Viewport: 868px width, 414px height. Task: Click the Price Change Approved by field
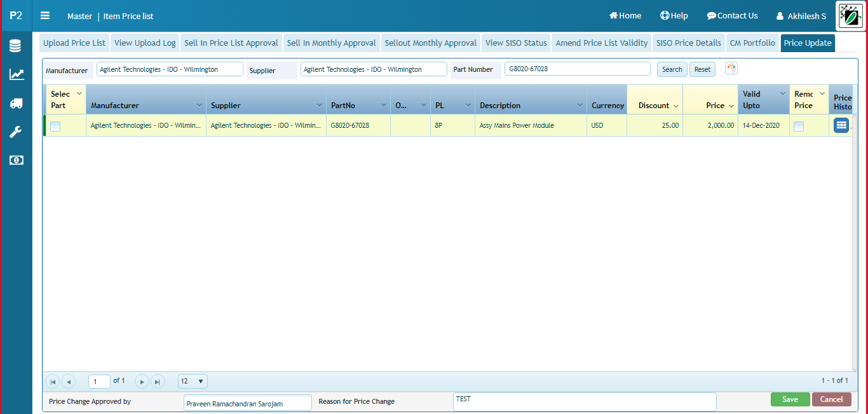248,403
